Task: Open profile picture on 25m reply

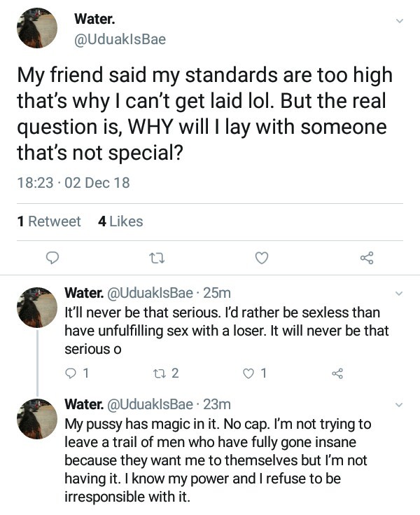Action: pyautogui.click(x=37, y=307)
